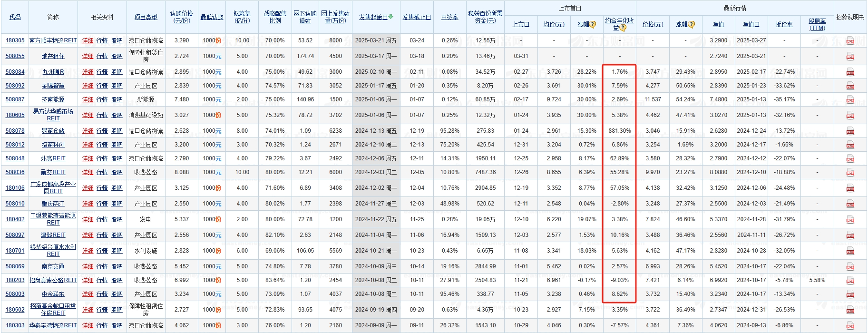Sort by 净值日 header

pyautogui.click(x=751, y=24)
